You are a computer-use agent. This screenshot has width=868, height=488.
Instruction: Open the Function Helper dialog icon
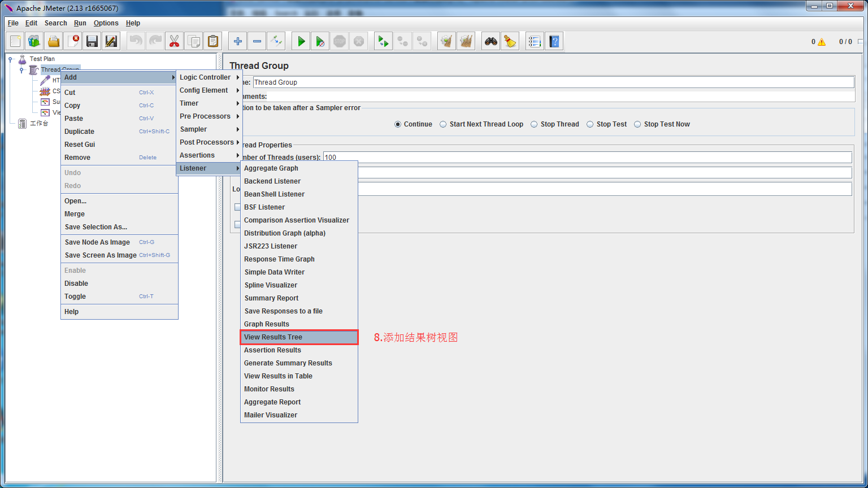(x=535, y=41)
